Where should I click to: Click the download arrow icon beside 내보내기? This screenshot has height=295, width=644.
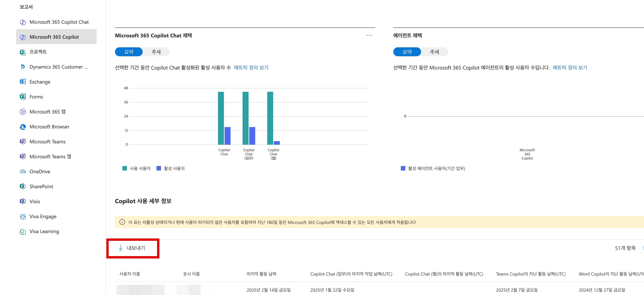click(121, 248)
